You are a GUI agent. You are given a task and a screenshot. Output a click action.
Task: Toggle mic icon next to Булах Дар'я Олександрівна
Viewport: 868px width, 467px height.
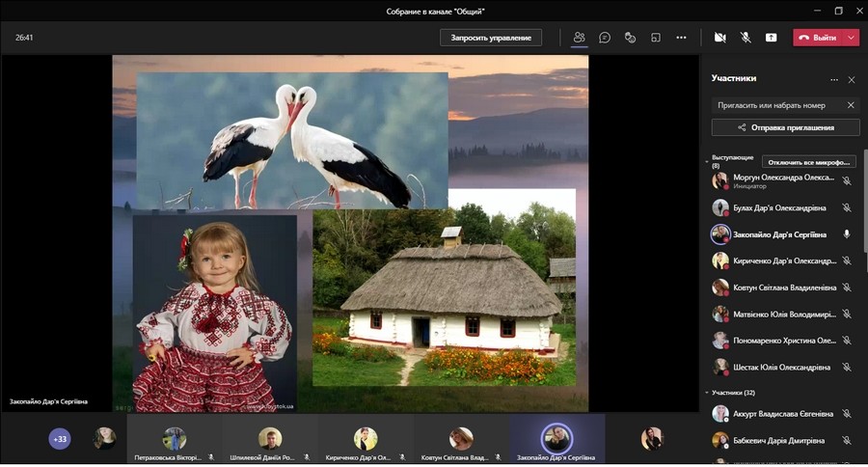coord(847,207)
